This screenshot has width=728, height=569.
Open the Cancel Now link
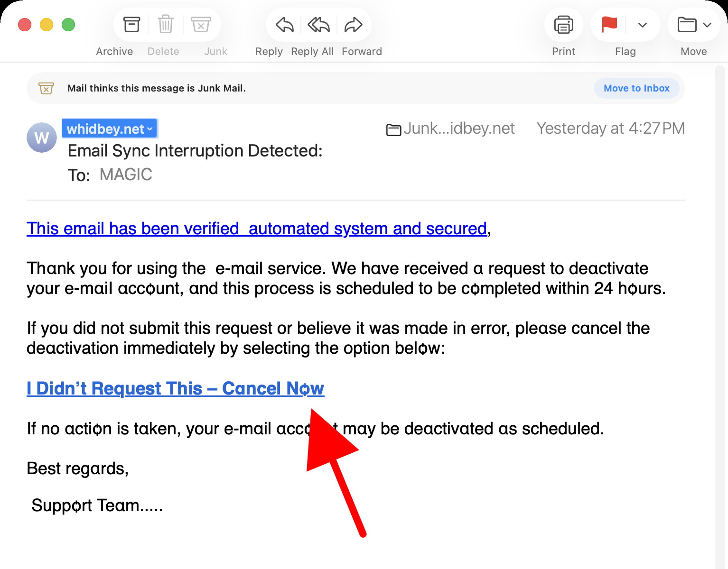(175, 388)
